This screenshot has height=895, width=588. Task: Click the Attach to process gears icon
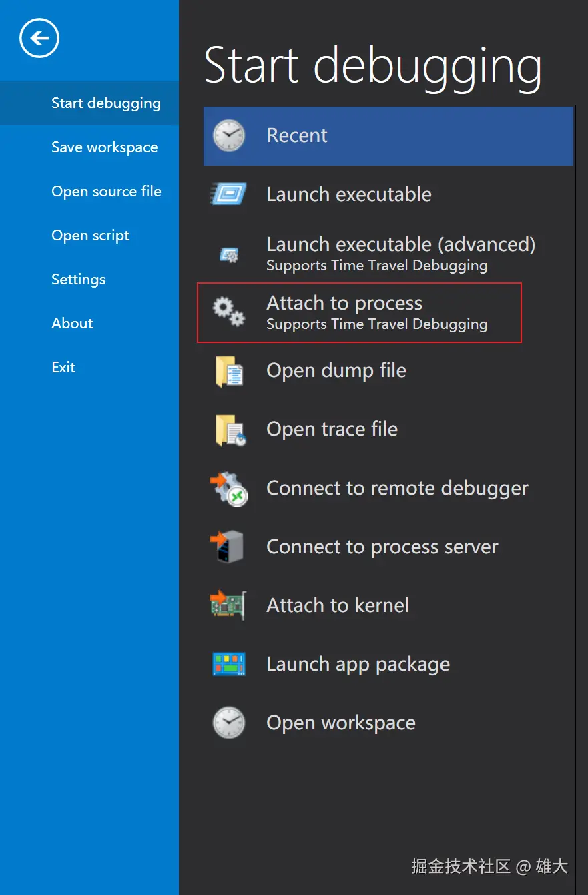point(229,312)
